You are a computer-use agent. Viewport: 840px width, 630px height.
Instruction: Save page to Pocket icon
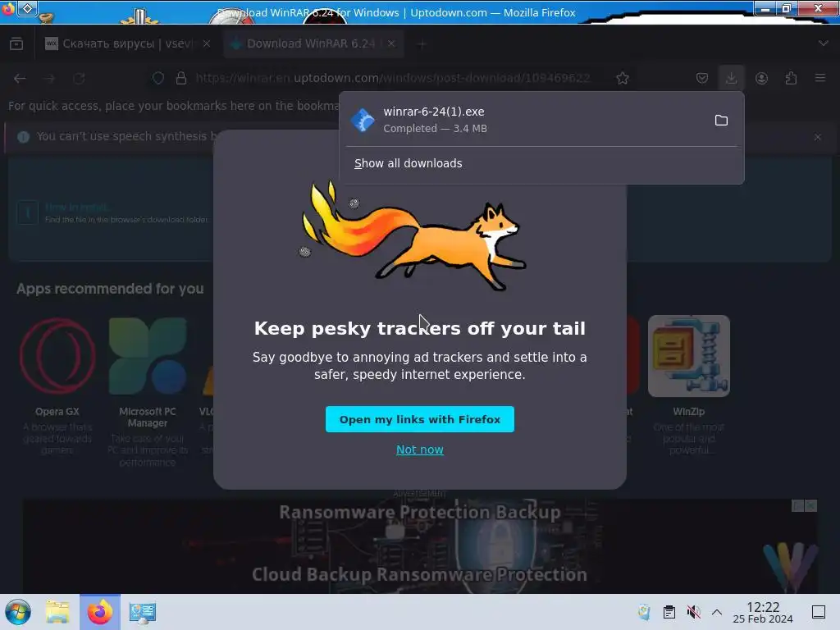pyautogui.click(x=702, y=78)
